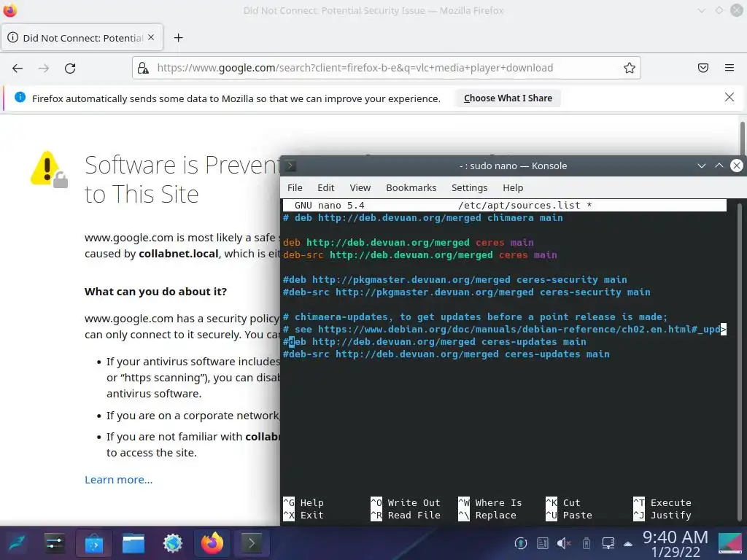Click the network display tray icon
747x560 pixels.
click(608, 543)
